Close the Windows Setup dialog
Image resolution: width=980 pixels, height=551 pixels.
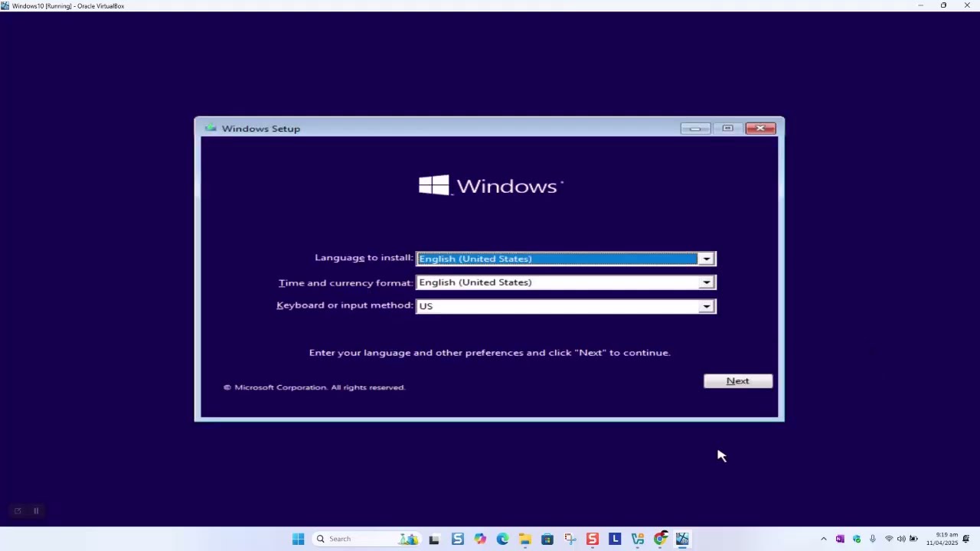click(760, 129)
